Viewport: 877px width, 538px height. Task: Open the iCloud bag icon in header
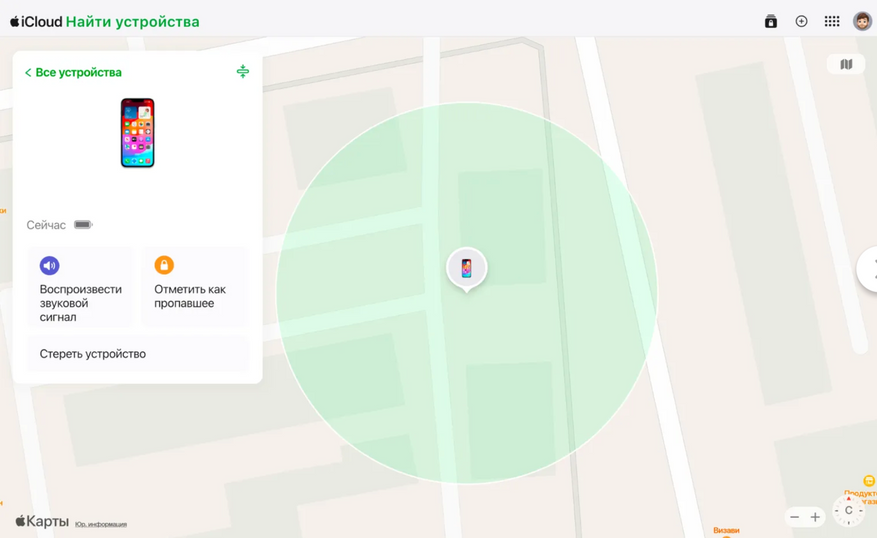(771, 21)
